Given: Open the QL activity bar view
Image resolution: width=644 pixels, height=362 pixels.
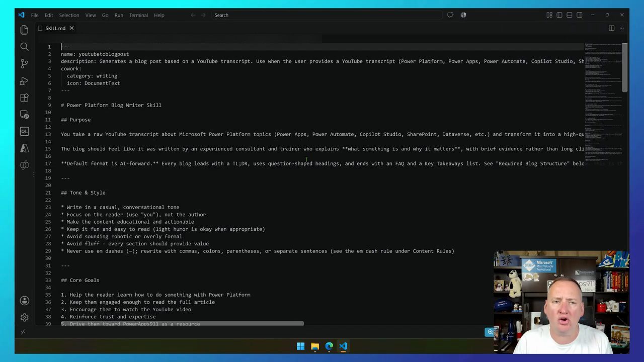Looking at the screenshot, I should [x=24, y=131].
